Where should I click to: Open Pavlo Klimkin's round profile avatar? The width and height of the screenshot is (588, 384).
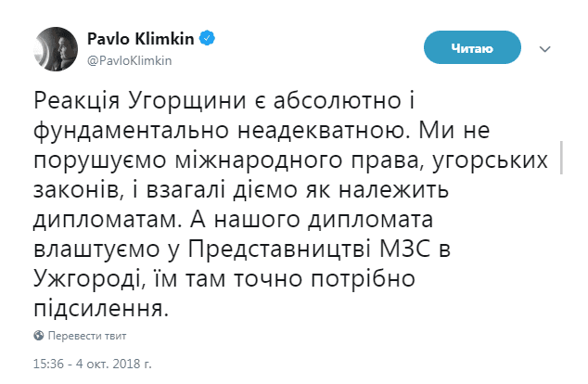[56, 49]
